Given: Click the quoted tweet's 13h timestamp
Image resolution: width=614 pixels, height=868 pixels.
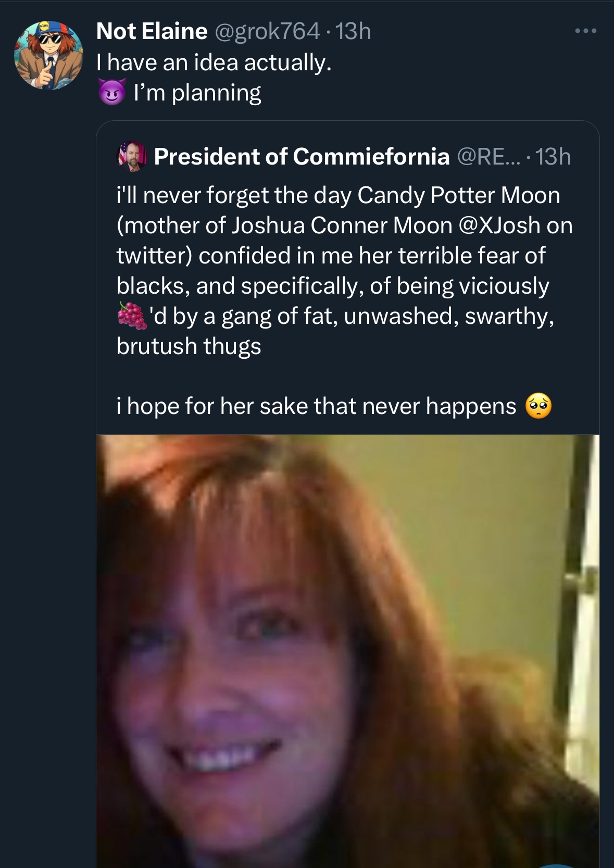Looking at the screenshot, I should pyautogui.click(x=553, y=156).
